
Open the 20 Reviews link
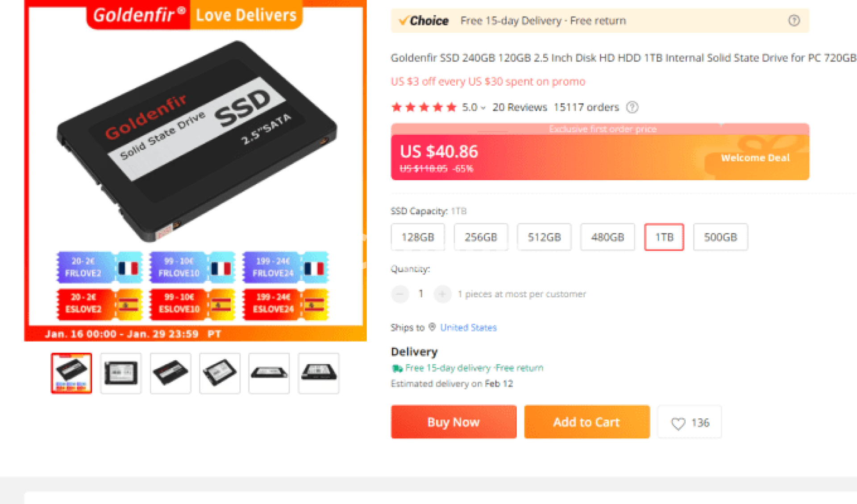[x=520, y=107]
